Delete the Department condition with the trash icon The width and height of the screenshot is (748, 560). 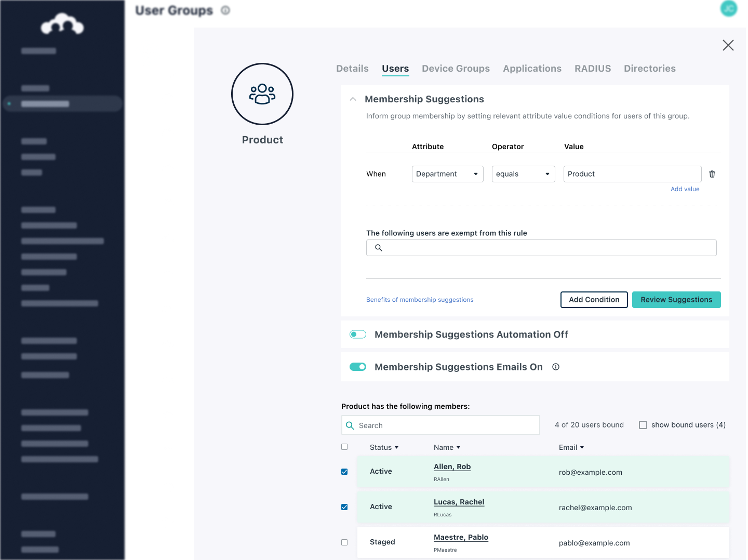(x=712, y=174)
